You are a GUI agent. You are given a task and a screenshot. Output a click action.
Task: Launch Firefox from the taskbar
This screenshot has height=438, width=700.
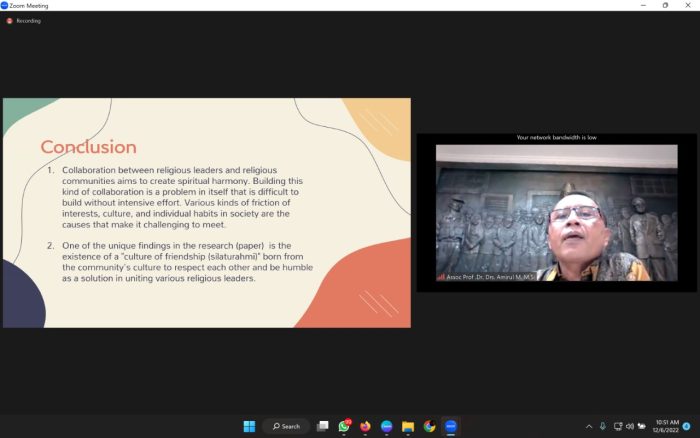tap(366, 426)
